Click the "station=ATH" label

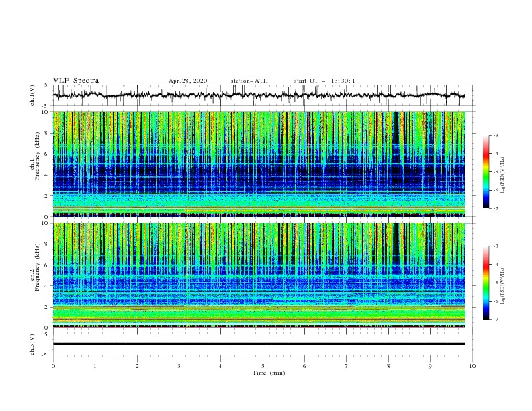click(x=249, y=81)
